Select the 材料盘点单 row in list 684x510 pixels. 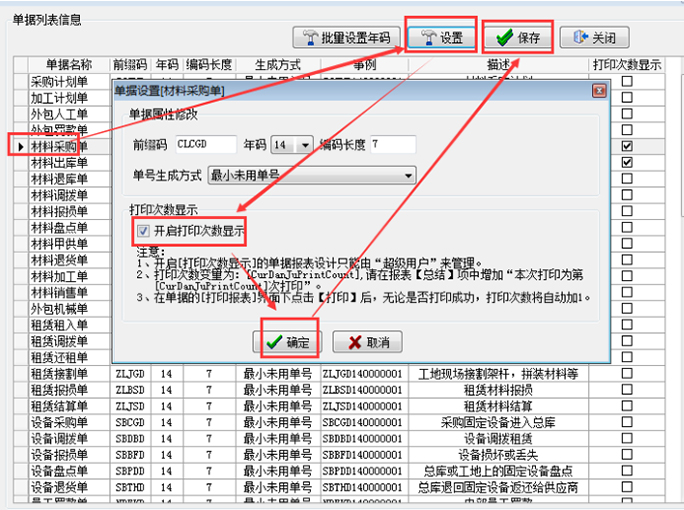(x=60, y=227)
